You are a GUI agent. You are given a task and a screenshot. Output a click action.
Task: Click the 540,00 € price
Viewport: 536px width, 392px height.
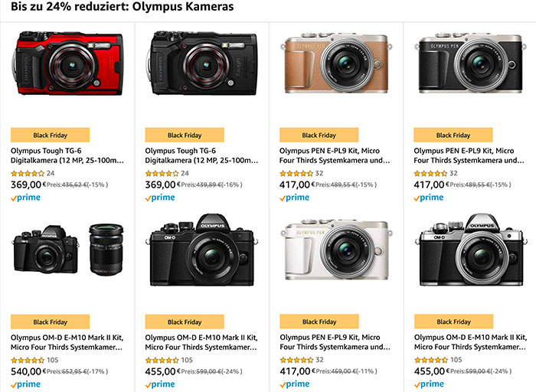(25, 371)
